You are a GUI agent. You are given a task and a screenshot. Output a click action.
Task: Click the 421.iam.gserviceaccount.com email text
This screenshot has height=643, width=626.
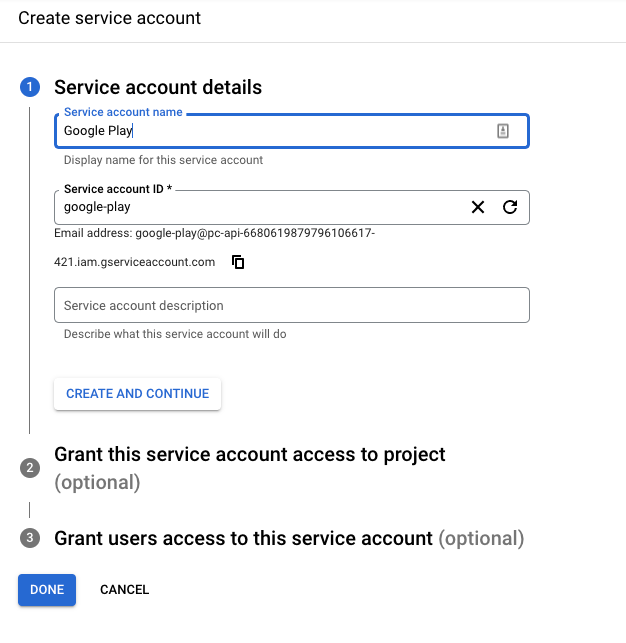pos(134,262)
